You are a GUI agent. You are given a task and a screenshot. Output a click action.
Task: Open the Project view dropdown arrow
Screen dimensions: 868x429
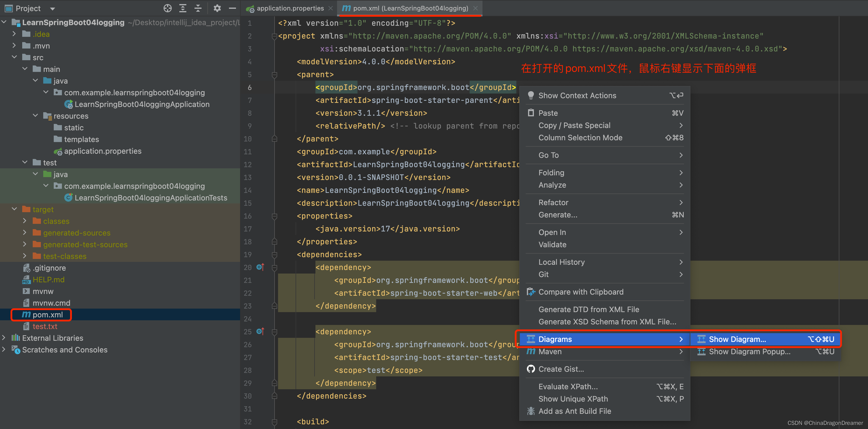[x=53, y=9]
